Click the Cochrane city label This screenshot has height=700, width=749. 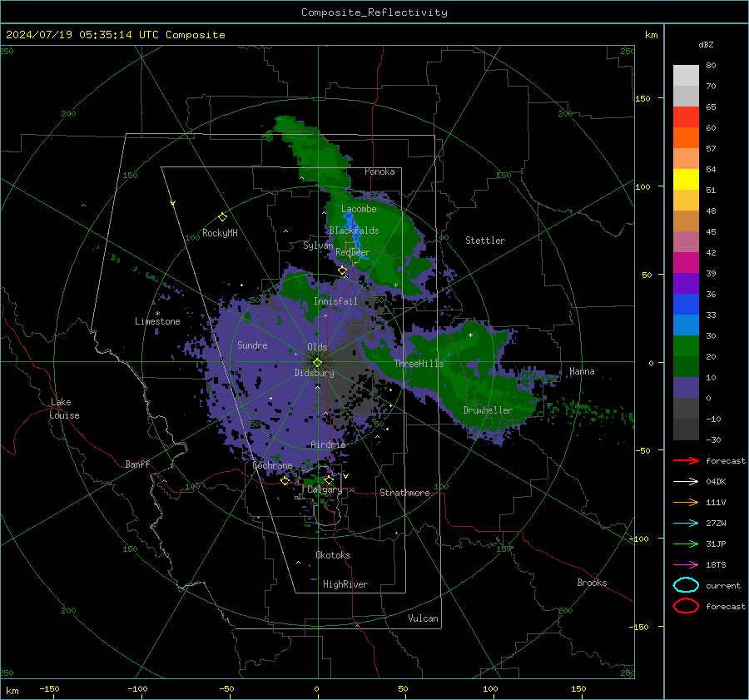pyautogui.click(x=272, y=465)
